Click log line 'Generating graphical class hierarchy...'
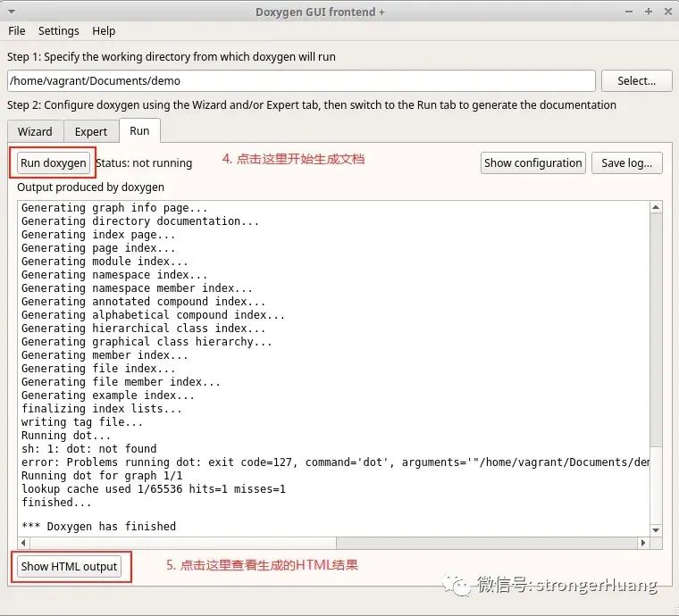679x616 pixels. click(x=147, y=342)
